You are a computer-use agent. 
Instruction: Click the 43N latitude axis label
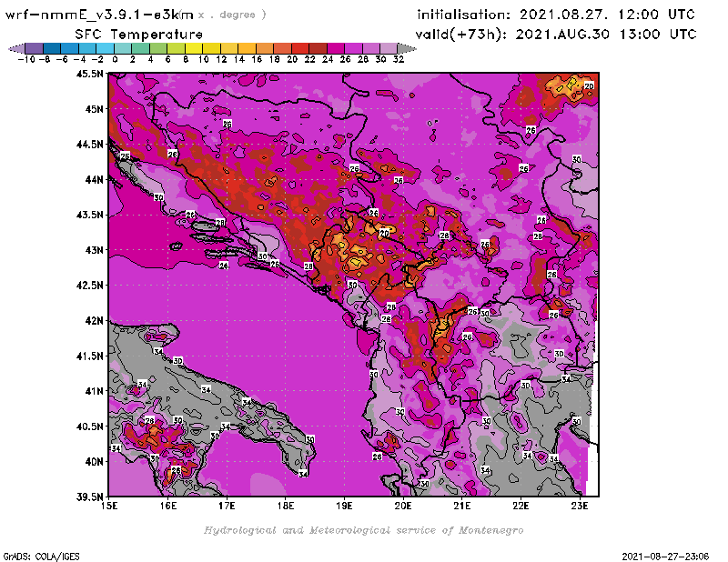pos(94,250)
